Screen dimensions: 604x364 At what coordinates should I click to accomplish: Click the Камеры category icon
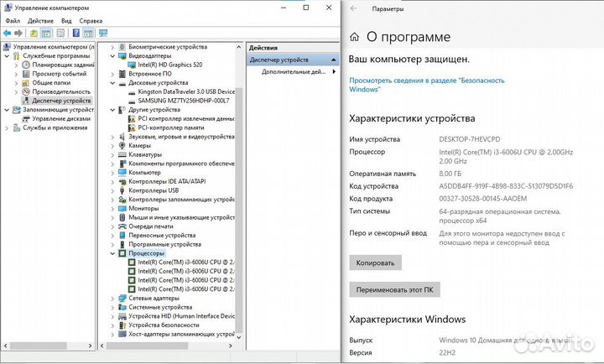(x=122, y=146)
